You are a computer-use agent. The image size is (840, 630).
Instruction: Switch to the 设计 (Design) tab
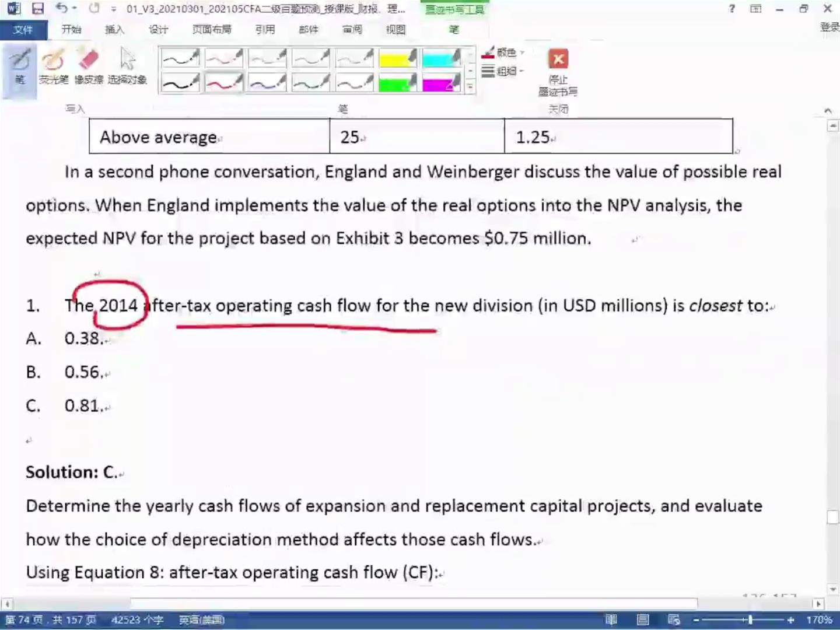[x=158, y=29]
